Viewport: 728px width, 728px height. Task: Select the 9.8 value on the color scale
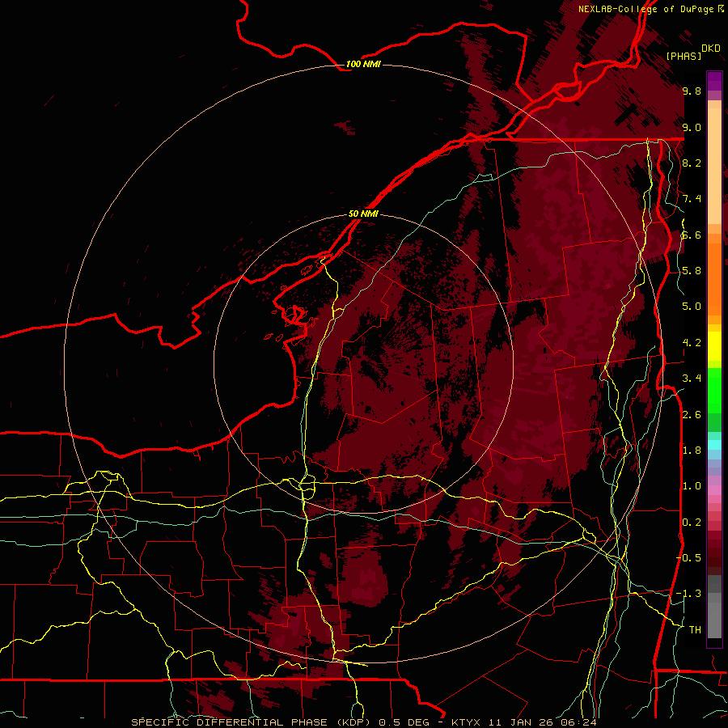(x=692, y=91)
